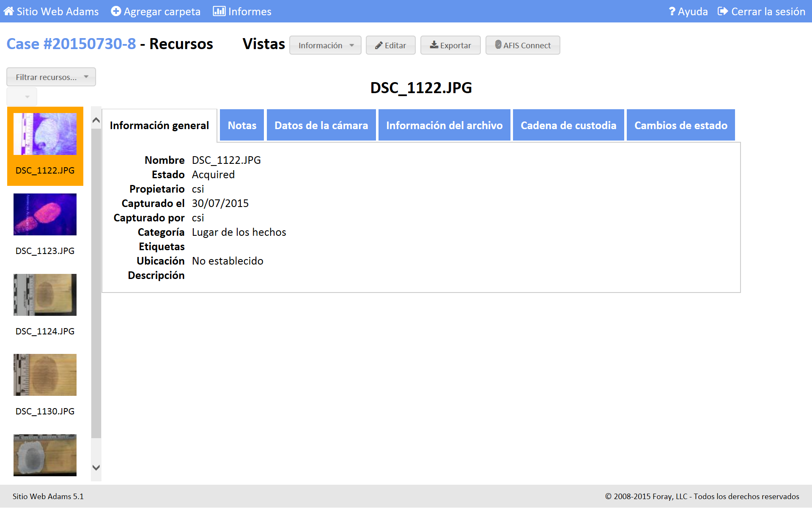812x508 pixels.
Task: Open the Case #20150730-8 link
Action: (71, 44)
